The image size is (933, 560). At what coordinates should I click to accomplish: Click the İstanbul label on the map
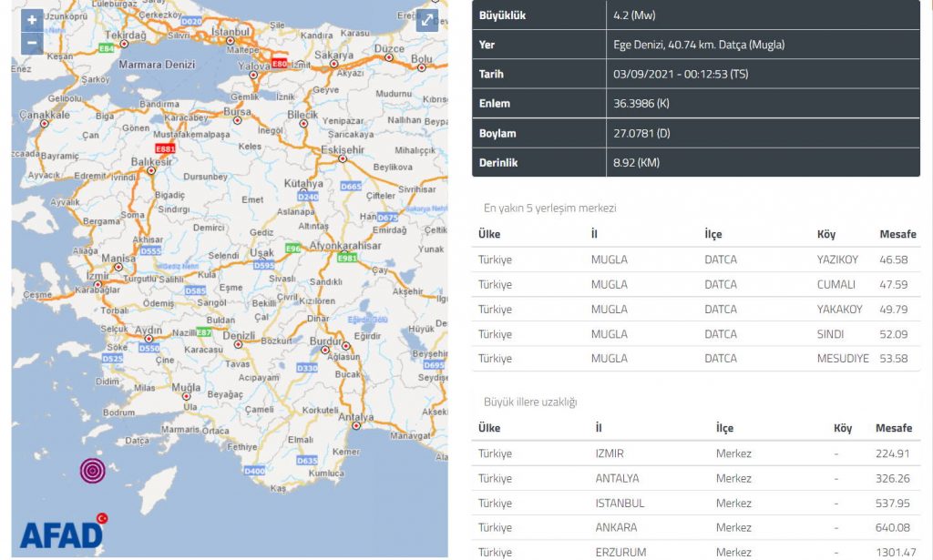click(230, 31)
